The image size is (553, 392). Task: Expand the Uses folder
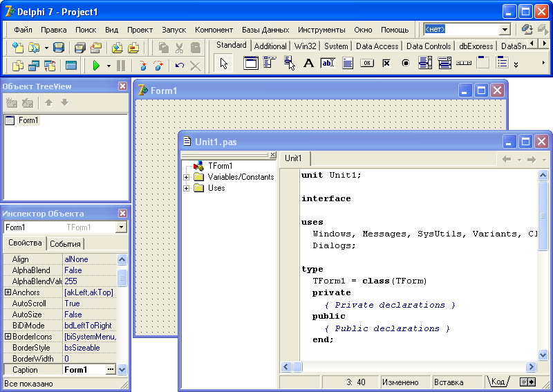click(x=186, y=189)
